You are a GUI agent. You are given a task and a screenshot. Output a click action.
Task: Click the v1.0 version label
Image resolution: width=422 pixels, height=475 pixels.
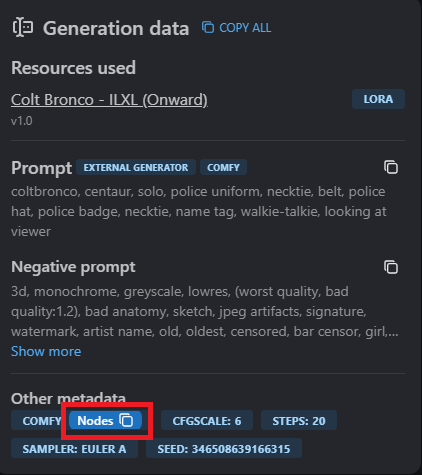click(x=22, y=121)
